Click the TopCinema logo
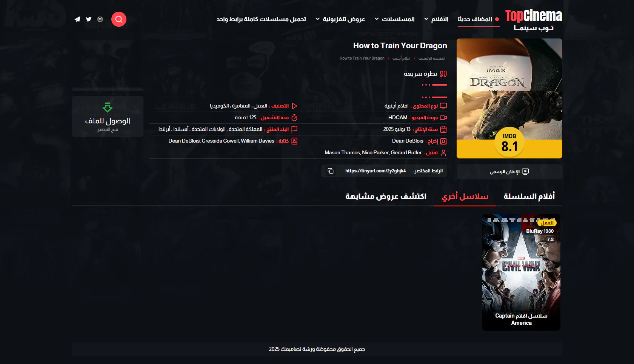The height and width of the screenshot is (364, 634). point(533,20)
